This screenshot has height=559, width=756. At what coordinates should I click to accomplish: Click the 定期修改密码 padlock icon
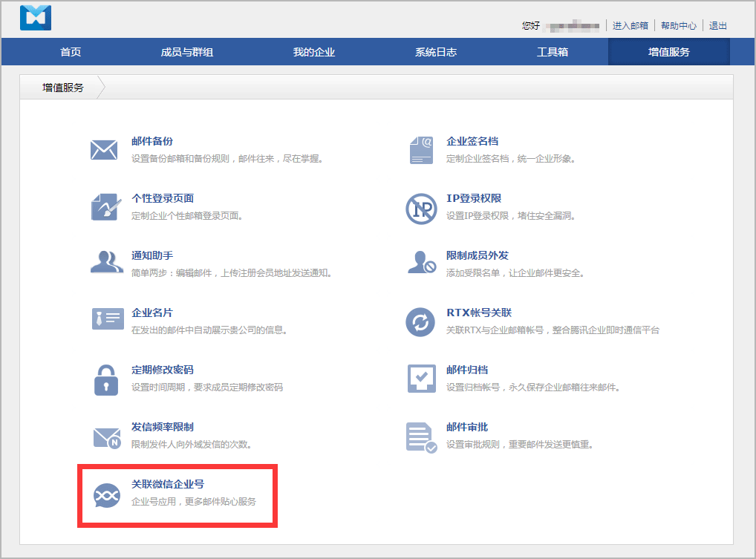coord(105,379)
